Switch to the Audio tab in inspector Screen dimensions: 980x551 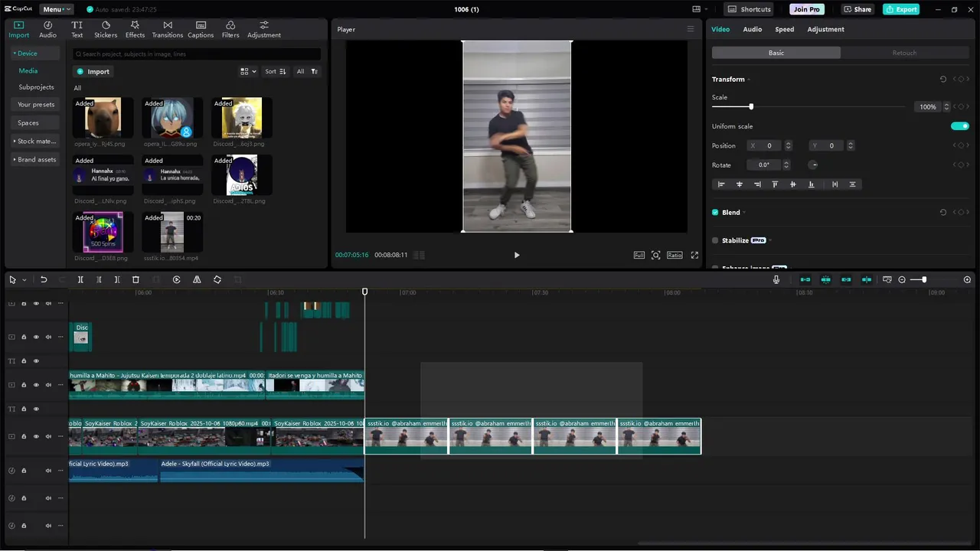(x=752, y=29)
